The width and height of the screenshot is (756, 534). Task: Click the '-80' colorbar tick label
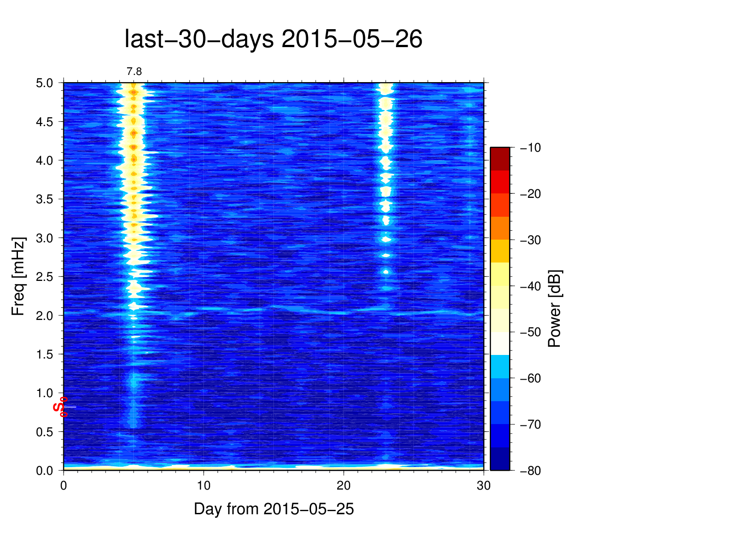pos(530,471)
